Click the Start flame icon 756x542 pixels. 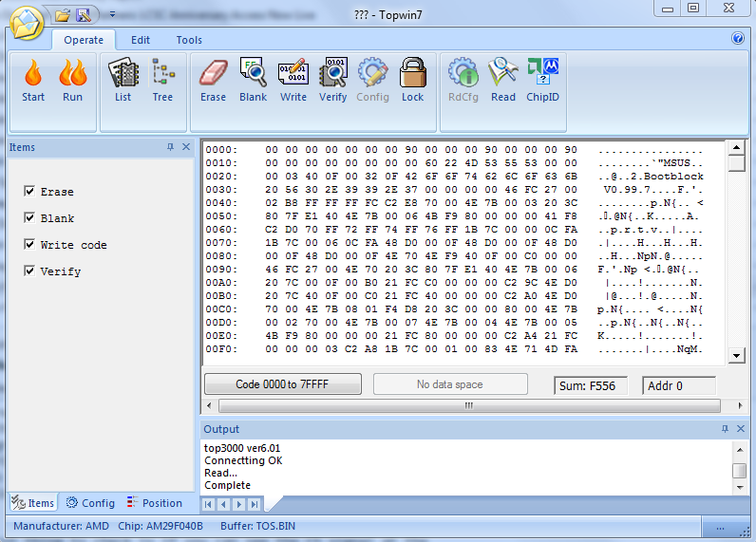(33, 80)
